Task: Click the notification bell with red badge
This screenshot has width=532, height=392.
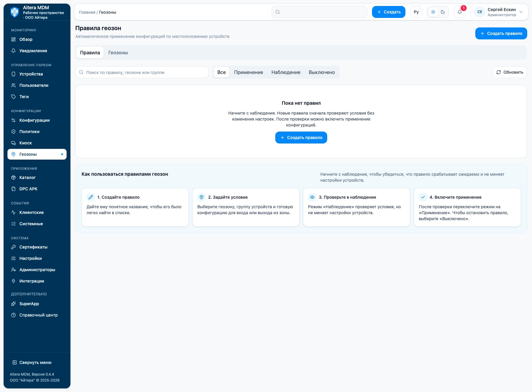Action: tap(460, 12)
